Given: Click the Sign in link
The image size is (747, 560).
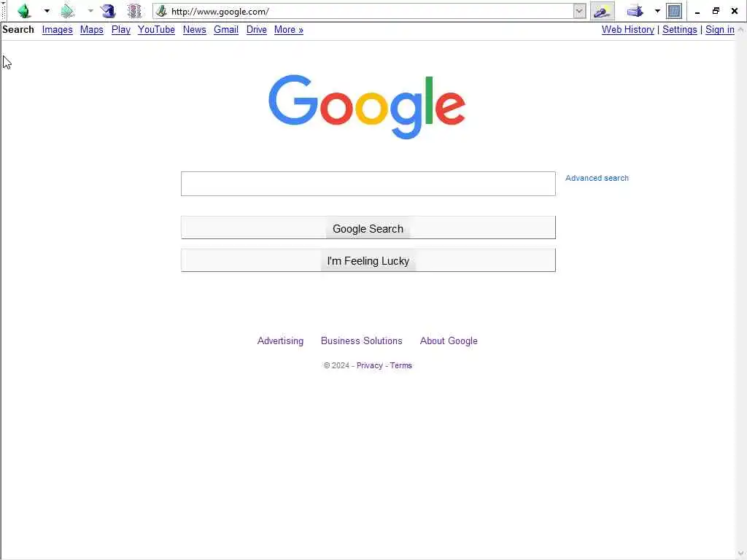Looking at the screenshot, I should point(720,29).
